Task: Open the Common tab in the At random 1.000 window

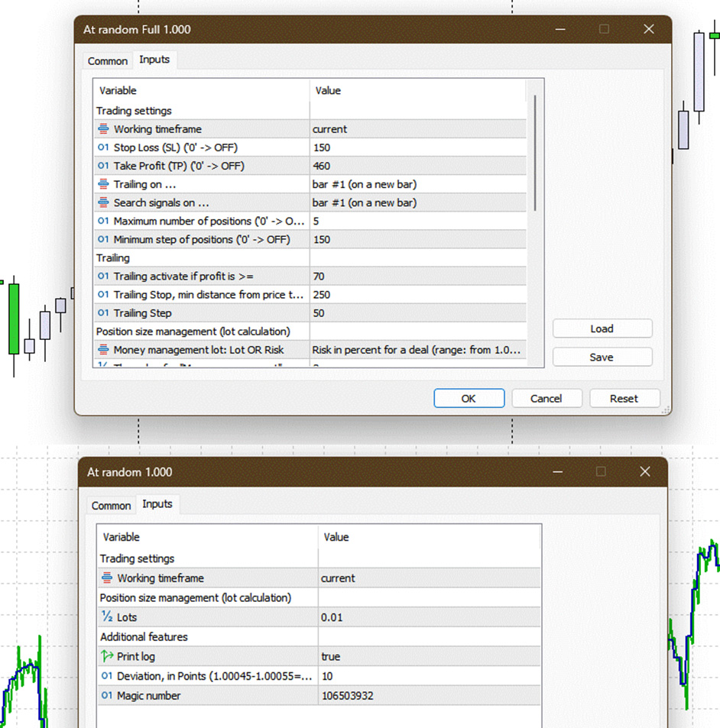Action: 111,506
